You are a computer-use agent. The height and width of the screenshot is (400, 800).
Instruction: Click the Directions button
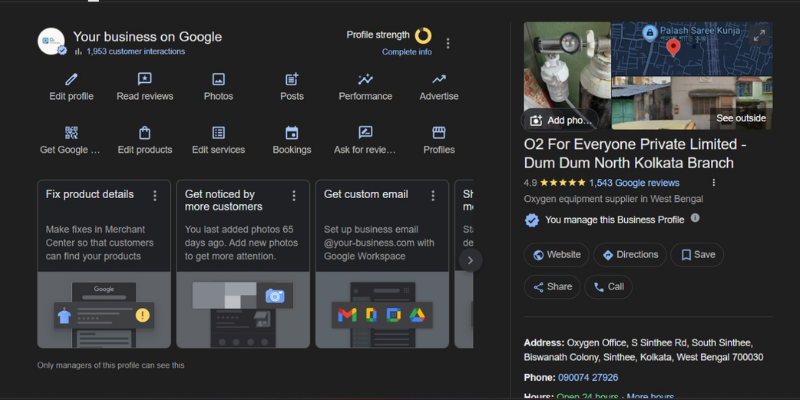629,255
